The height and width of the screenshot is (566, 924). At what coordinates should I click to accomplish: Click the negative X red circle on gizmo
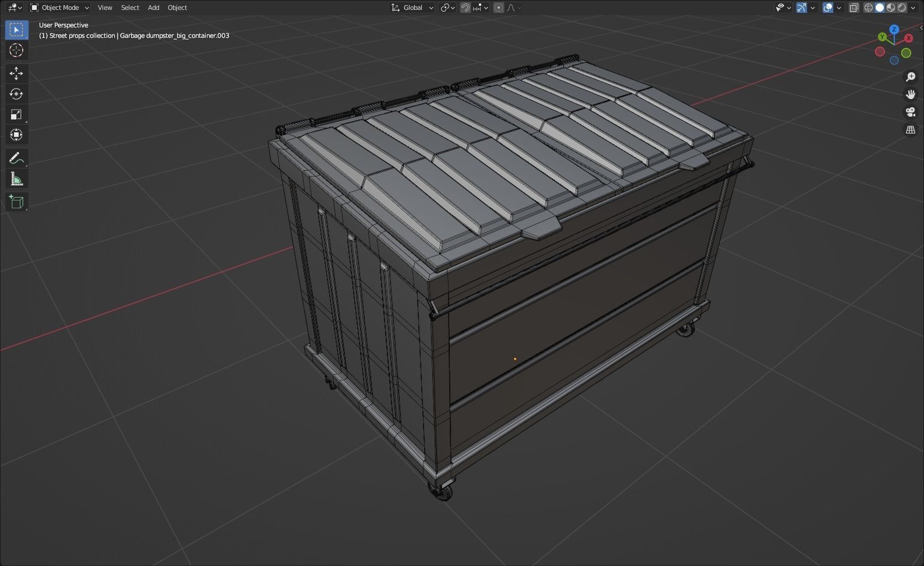[x=880, y=52]
